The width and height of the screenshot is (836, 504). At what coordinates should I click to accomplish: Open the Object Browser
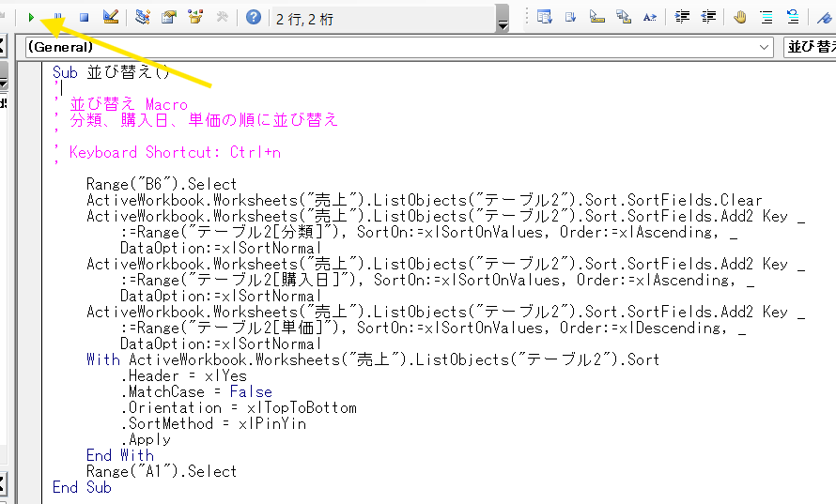pyautogui.click(x=195, y=17)
